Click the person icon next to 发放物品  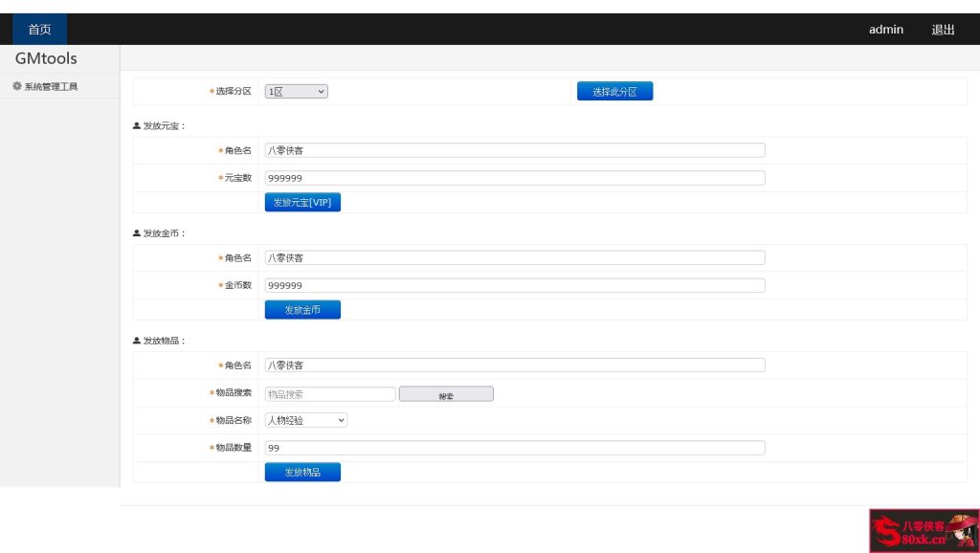tap(137, 340)
